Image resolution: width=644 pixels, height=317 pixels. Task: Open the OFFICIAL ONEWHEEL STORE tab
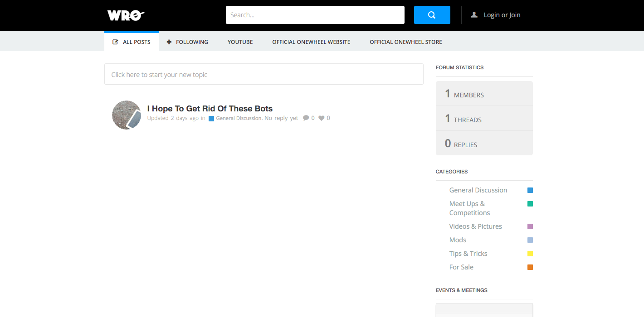click(x=405, y=42)
